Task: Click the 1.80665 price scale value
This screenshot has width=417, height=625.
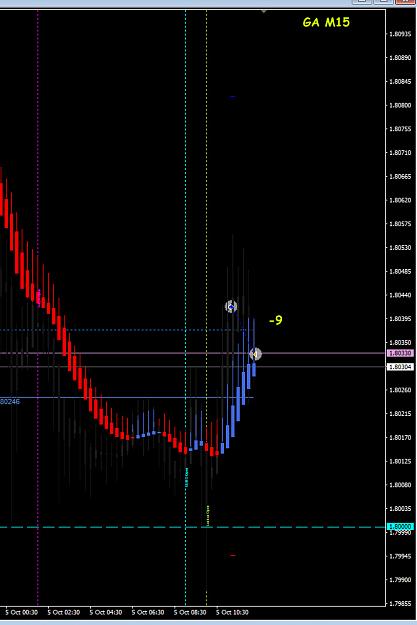Action: [400, 176]
